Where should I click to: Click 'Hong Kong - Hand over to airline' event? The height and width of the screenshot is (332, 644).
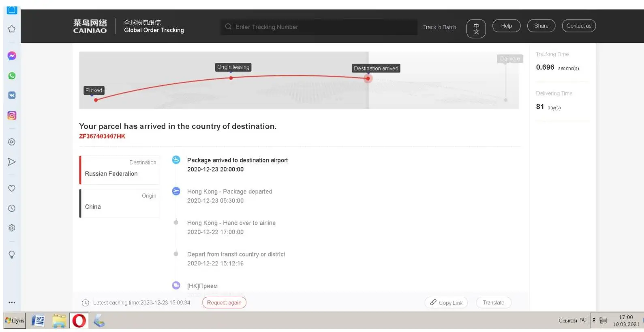coord(231,223)
